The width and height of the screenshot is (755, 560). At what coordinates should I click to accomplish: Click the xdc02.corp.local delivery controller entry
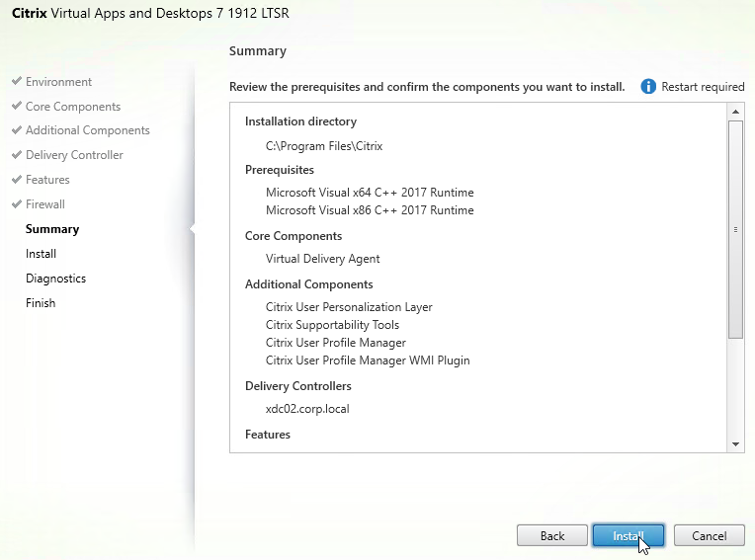(307, 408)
